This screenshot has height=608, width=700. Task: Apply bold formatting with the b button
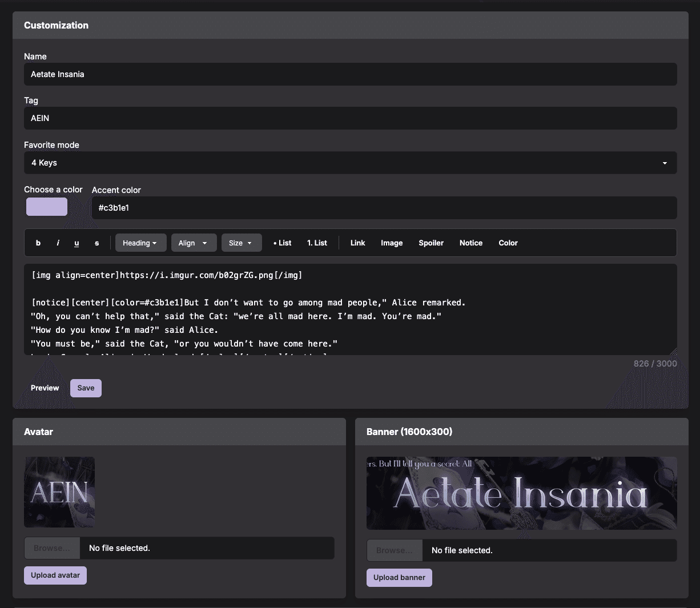point(38,243)
